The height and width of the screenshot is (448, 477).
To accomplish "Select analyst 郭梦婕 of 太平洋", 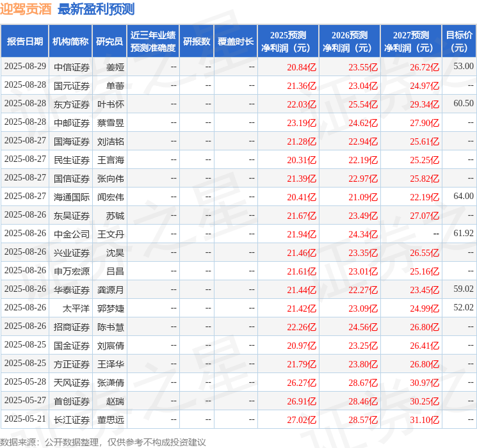I will (111, 308).
